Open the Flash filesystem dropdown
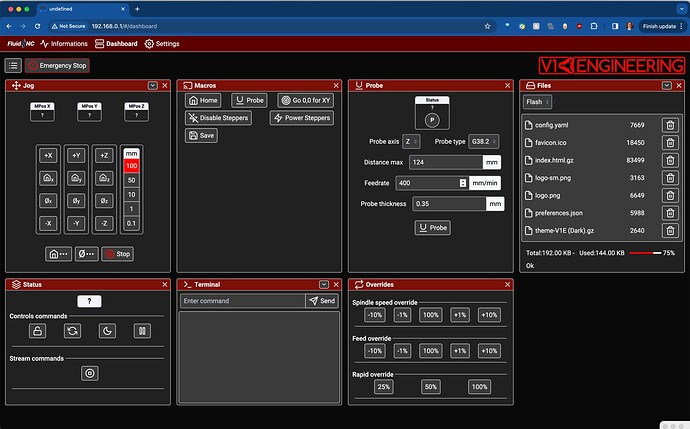The height and width of the screenshot is (429, 690). (535, 101)
